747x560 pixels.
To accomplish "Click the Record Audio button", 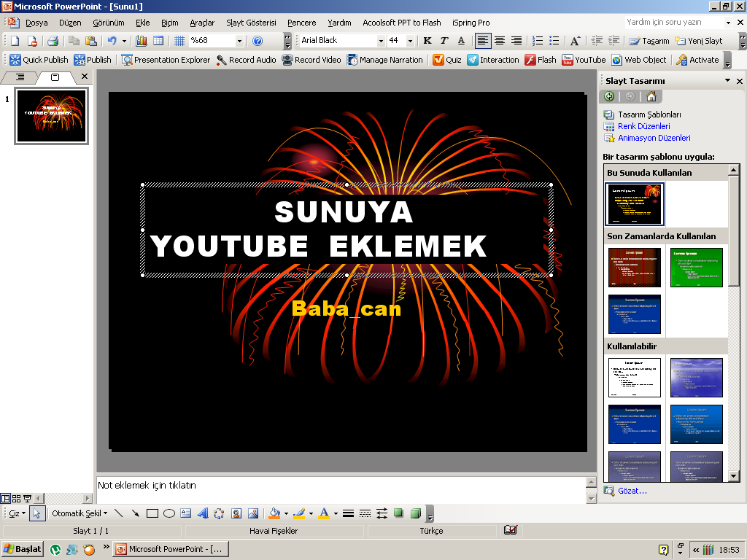I will point(246,60).
